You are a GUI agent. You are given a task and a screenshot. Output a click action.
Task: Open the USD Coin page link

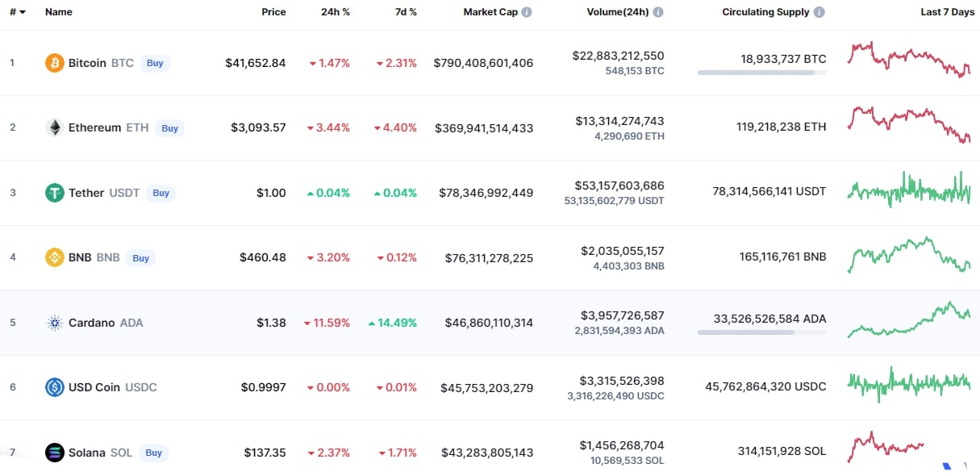click(94, 387)
